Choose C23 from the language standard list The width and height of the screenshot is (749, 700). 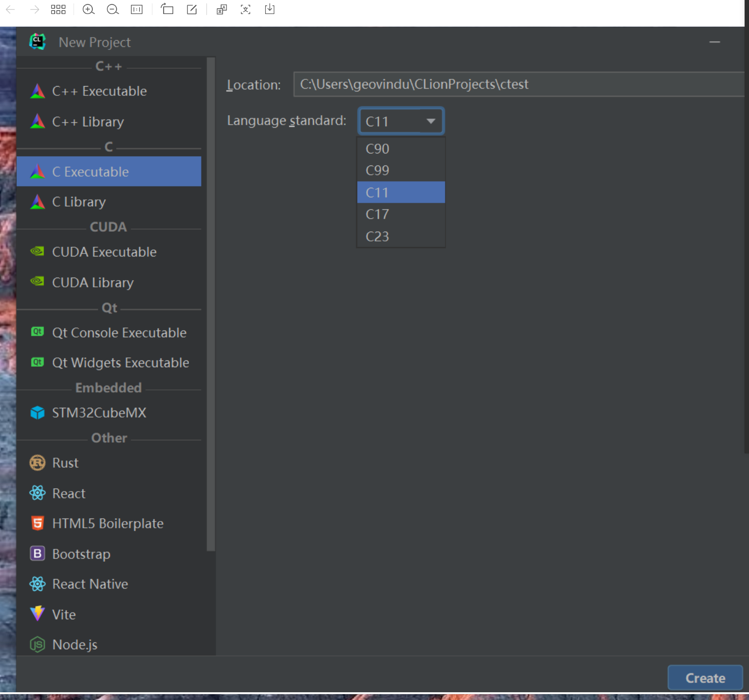[401, 236]
